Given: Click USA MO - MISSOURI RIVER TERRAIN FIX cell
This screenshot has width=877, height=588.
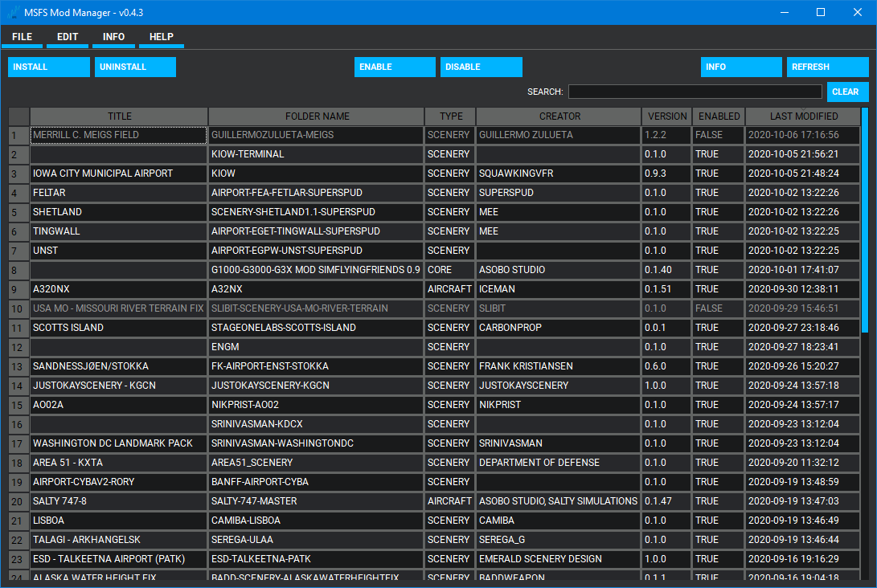Looking at the screenshot, I should 119,308.
